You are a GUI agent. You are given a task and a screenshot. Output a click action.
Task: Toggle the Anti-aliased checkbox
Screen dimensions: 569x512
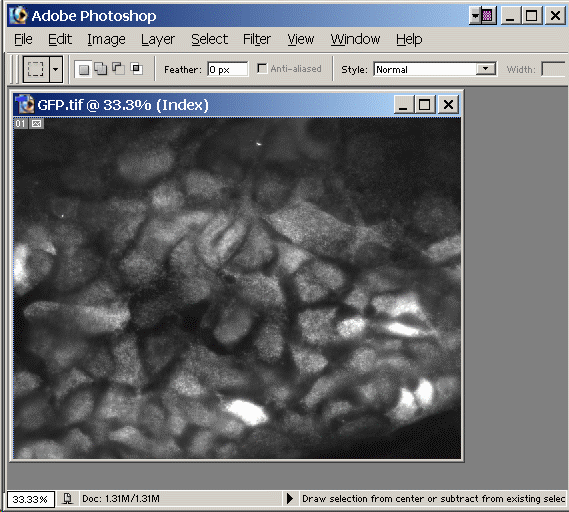coord(262,68)
